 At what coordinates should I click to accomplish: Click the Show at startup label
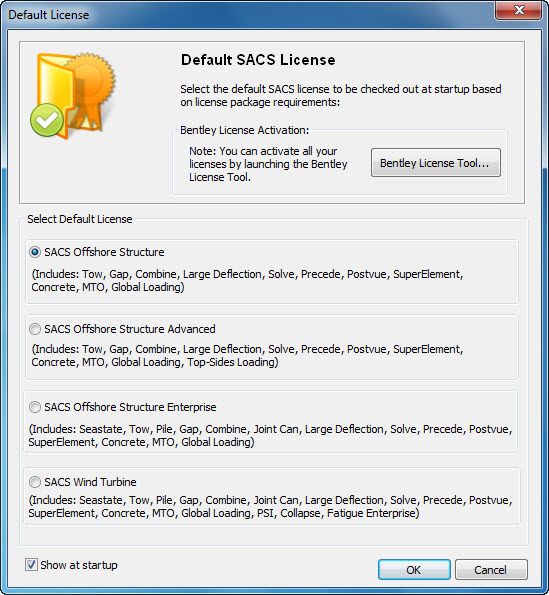point(79,565)
